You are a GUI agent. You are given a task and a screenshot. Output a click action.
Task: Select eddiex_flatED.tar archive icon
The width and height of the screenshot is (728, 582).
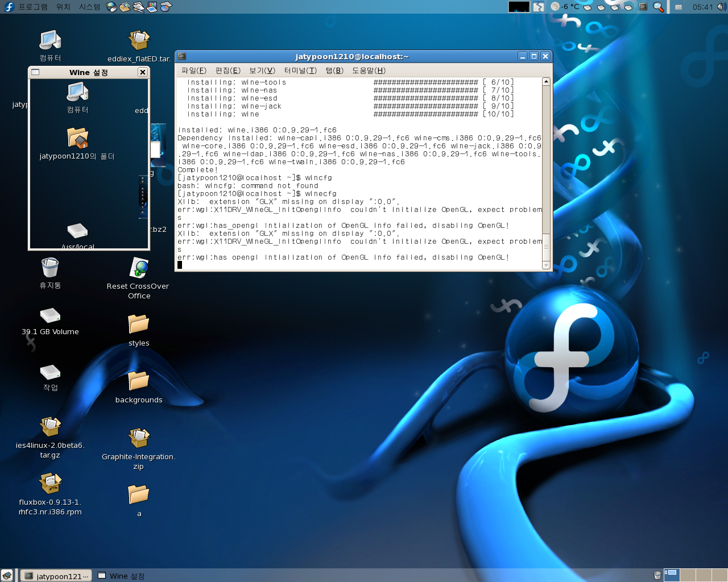(x=139, y=46)
